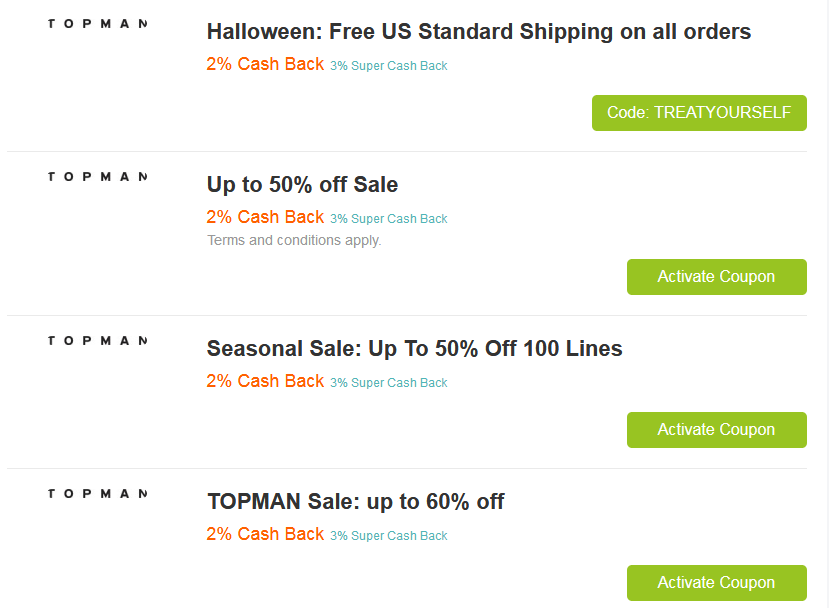The width and height of the screenshot is (829, 608).
Task: Select 2% Cash Back under the Seasonal Sale offer
Action: coord(265,381)
